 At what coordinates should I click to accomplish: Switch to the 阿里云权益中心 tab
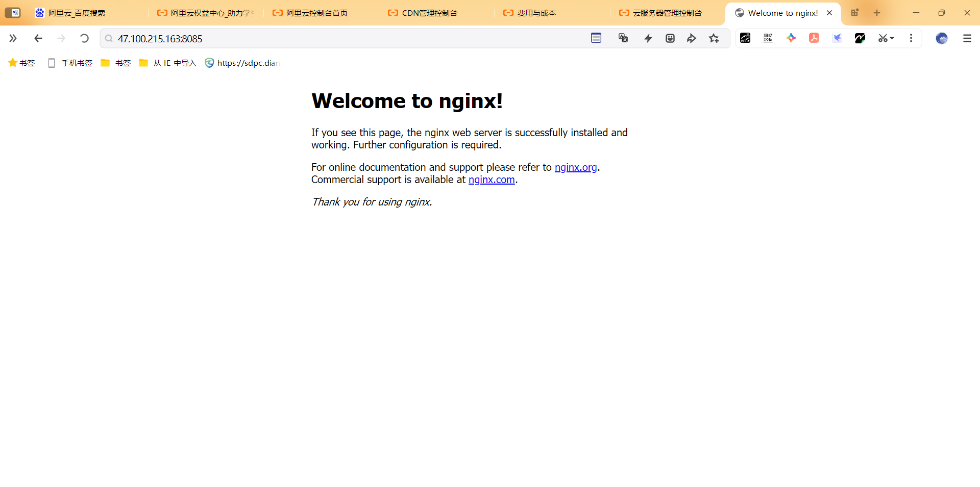tap(206, 13)
